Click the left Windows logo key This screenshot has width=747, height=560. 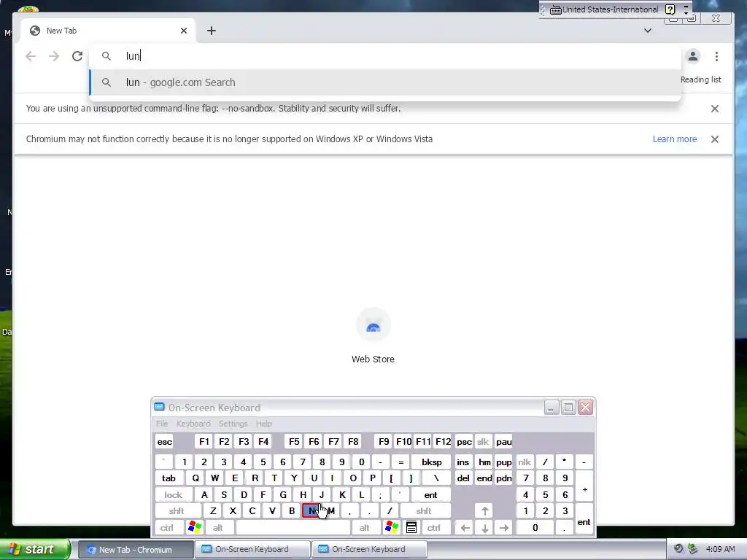[x=195, y=528]
